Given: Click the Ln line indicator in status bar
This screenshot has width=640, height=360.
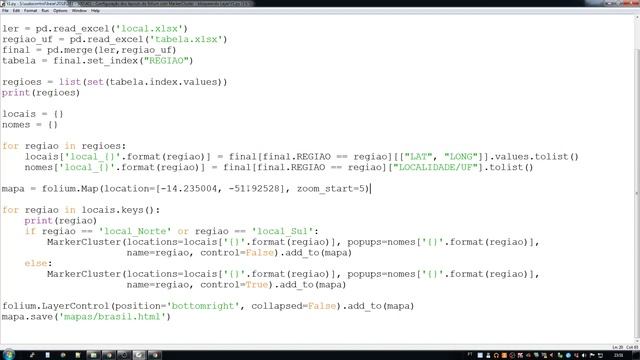Looking at the screenshot, I should click(618, 347).
